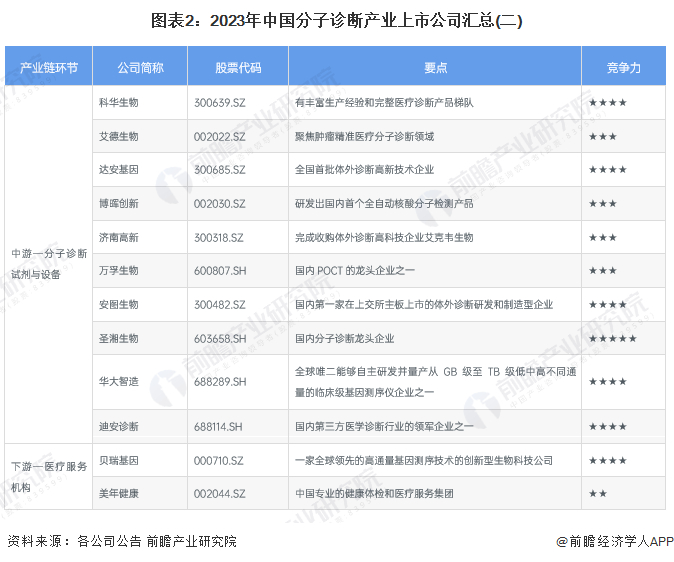Click stock code 600807.SH
The height and width of the screenshot is (562, 674).
[220, 270]
